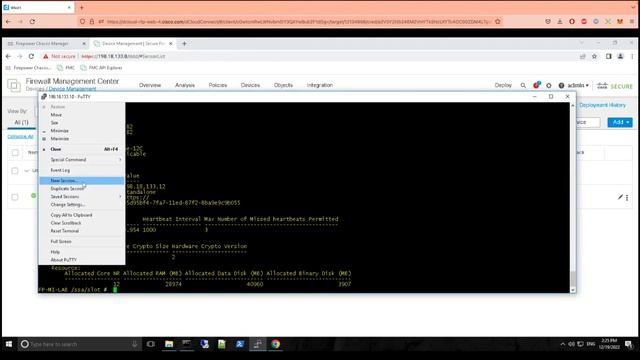This screenshot has width=640, height=360.
Task: Open the outer browser hamburger menu
Action: tap(632, 22)
